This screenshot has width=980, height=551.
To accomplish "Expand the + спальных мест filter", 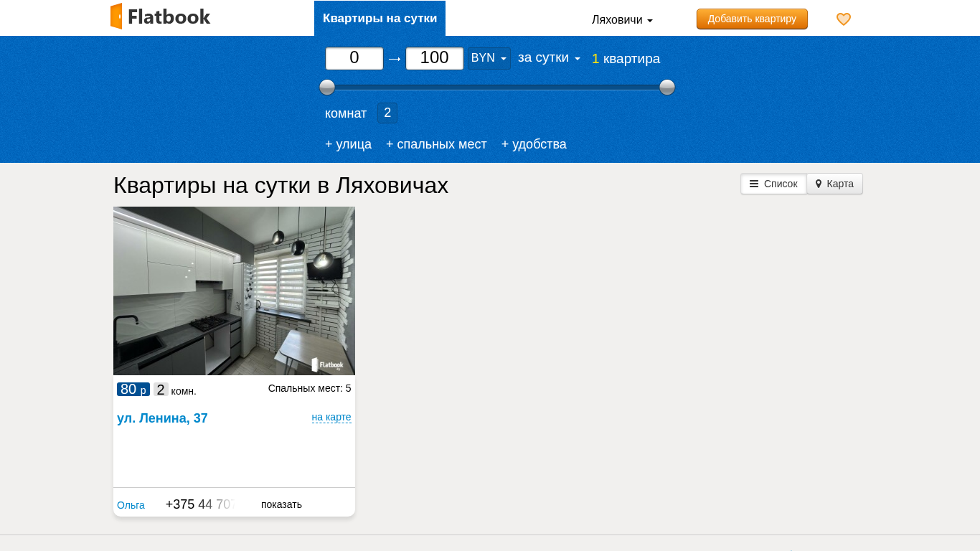I will coord(436,144).
